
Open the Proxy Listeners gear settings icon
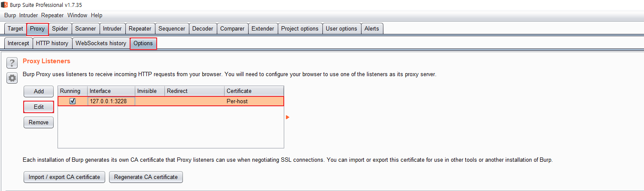tap(12, 78)
